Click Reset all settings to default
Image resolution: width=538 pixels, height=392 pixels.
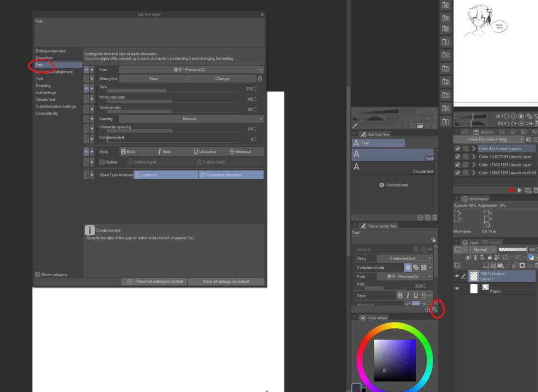click(155, 282)
